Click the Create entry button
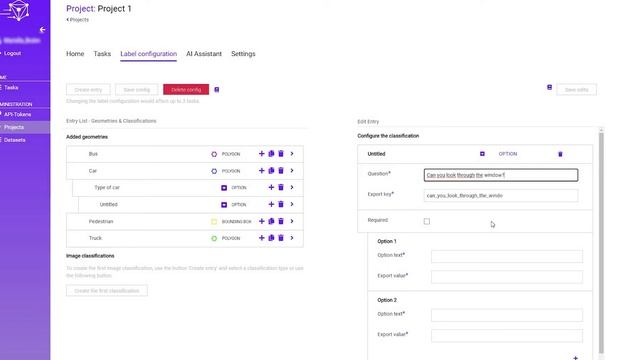The width and height of the screenshot is (640, 360). click(88, 90)
